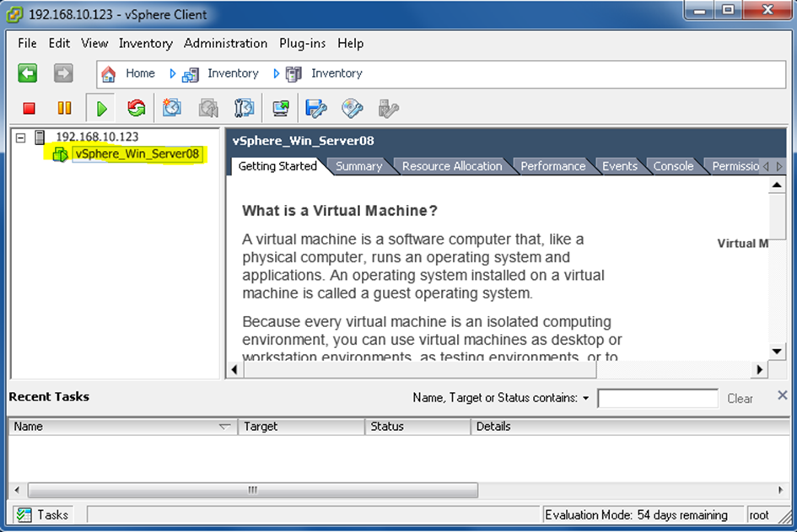
Task: Switch to the Events tab
Action: click(x=620, y=167)
